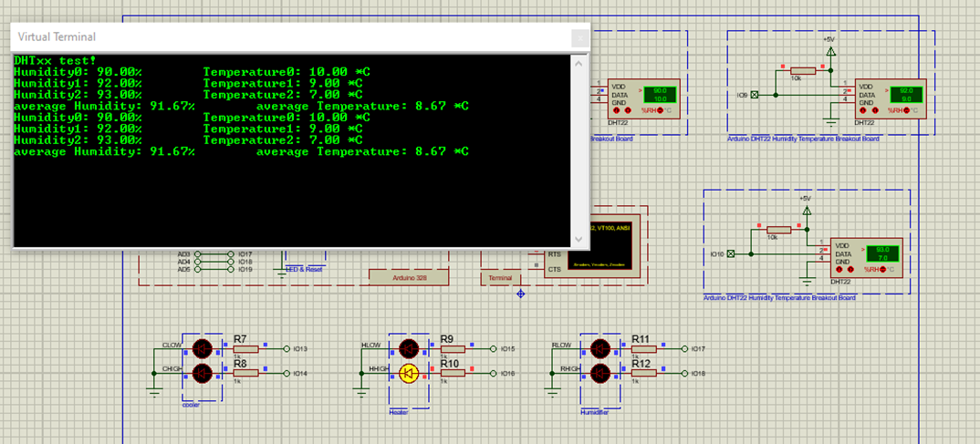Select the CLOW LED in cooler group
The width and height of the screenshot is (980, 444).
pyautogui.click(x=202, y=348)
